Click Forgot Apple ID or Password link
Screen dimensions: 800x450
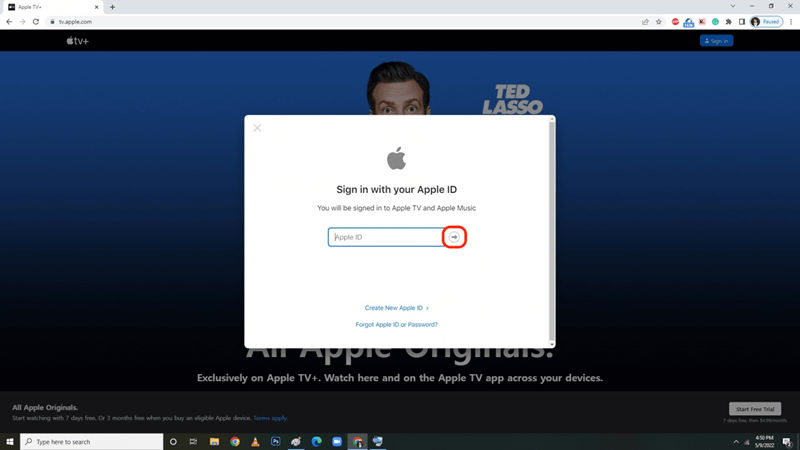[x=396, y=325]
